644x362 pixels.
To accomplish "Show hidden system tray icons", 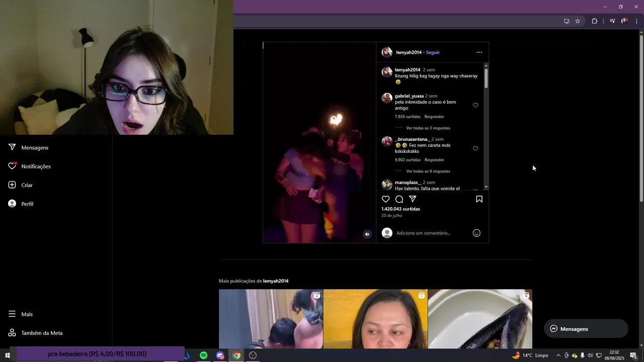I will coord(558,355).
